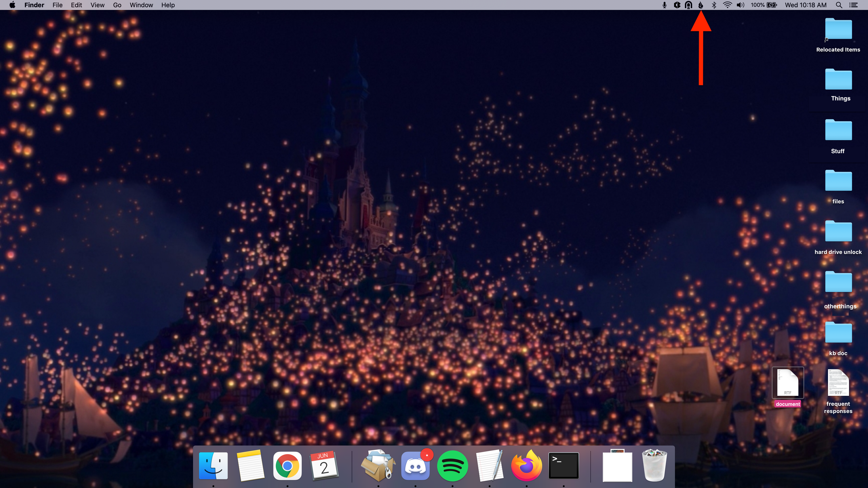Select the document RTF file icon

(x=788, y=382)
